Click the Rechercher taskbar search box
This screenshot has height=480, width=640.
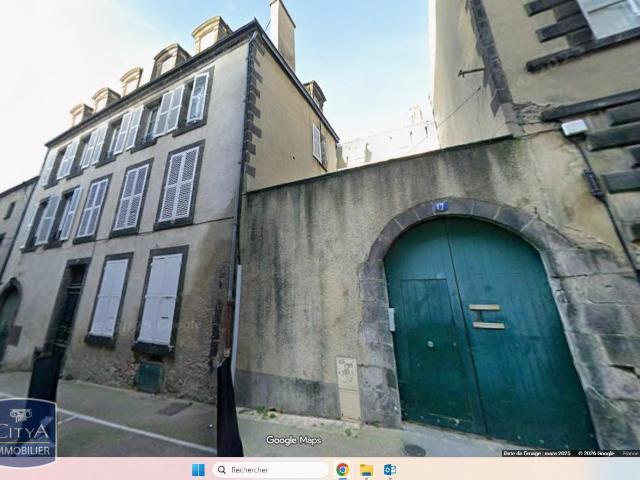(270, 470)
